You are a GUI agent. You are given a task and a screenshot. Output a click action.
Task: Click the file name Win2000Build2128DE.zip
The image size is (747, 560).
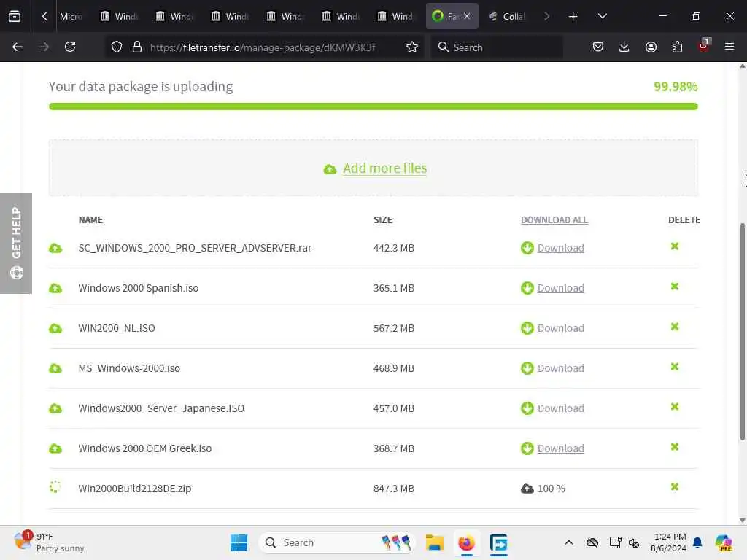[135, 489]
